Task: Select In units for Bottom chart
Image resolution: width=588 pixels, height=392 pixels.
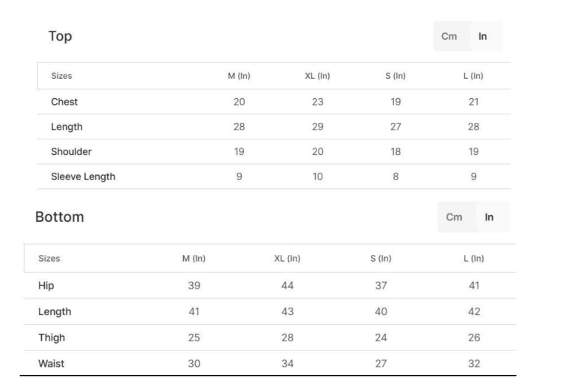Action: pos(489,217)
